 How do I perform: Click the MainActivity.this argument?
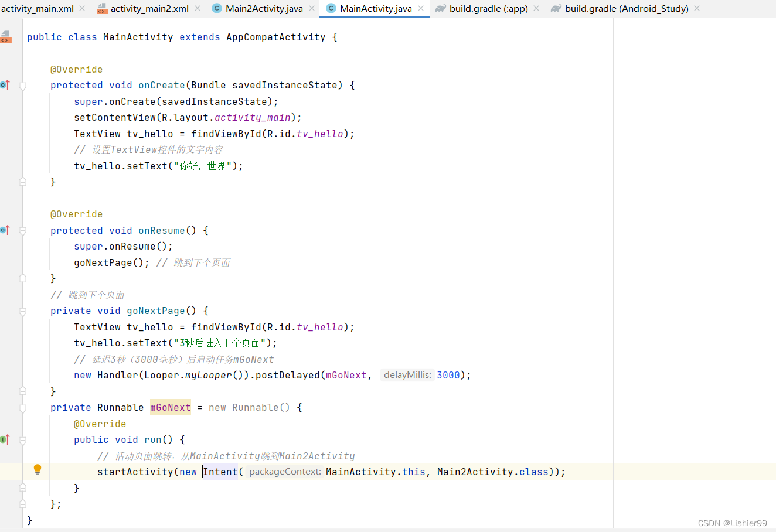pyautogui.click(x=376, y=472)
